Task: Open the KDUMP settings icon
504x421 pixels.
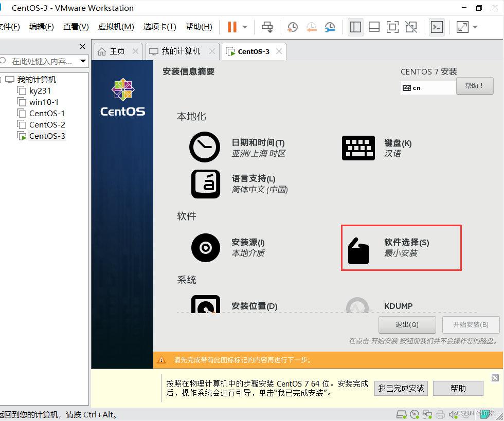Action: pyautogui.click(x=357, y=305)
